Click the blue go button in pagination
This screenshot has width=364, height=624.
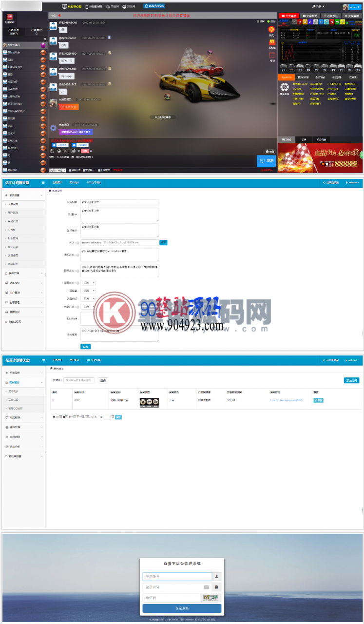pyautogui.click(x=118, y=417)
